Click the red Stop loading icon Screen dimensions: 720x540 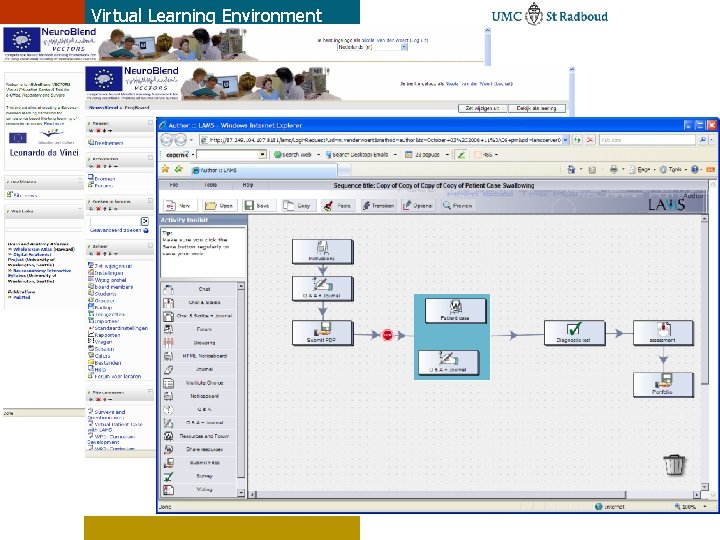coord(590,140)
